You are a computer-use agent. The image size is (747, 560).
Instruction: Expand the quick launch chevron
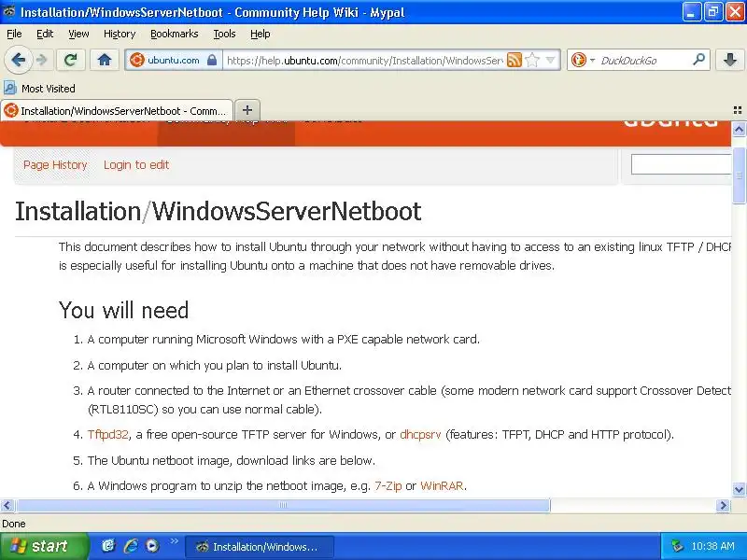click(174, 541)
